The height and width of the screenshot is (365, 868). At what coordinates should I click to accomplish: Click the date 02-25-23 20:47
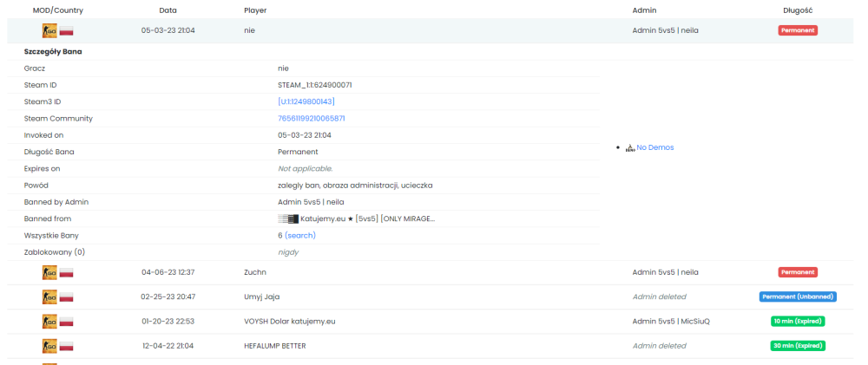tap(168, 297)
